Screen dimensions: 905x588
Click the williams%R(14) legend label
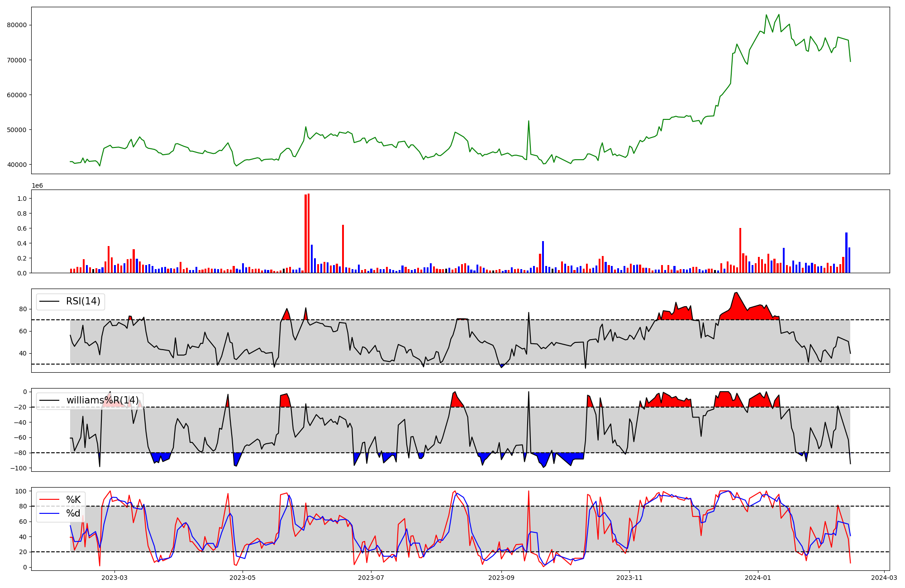103,400
